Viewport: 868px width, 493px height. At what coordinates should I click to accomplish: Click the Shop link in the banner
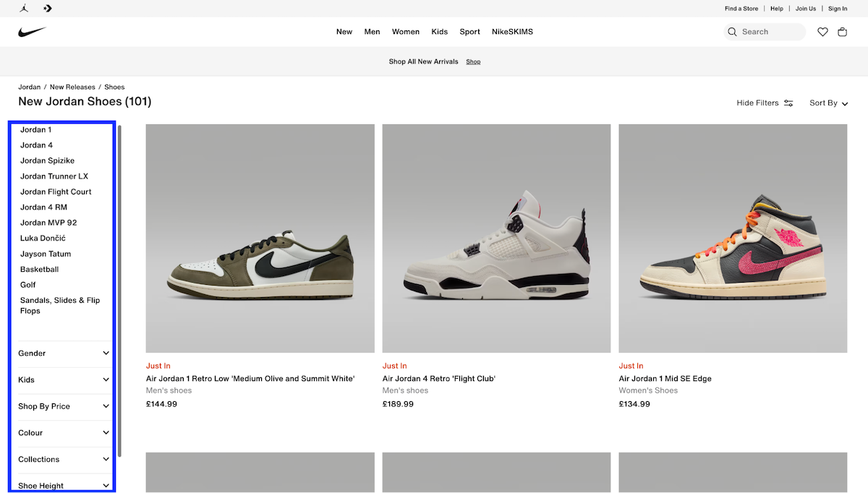tap(473, 61)
